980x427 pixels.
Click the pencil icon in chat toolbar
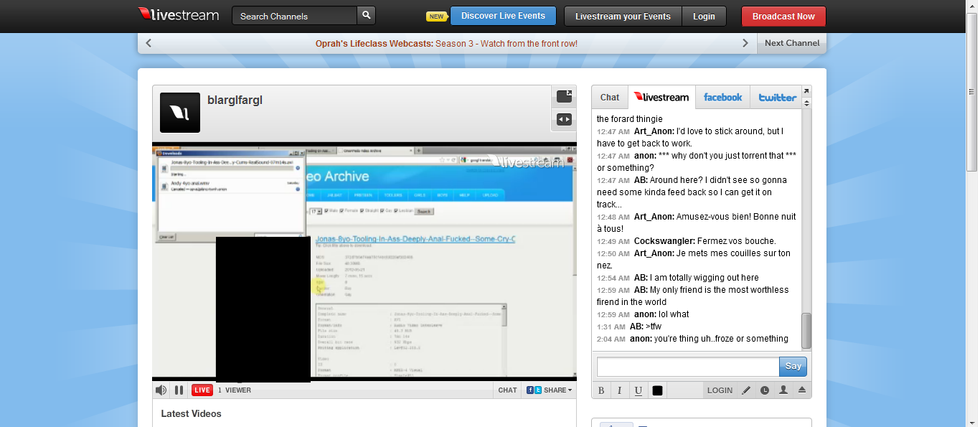click(x=746, y=390)
